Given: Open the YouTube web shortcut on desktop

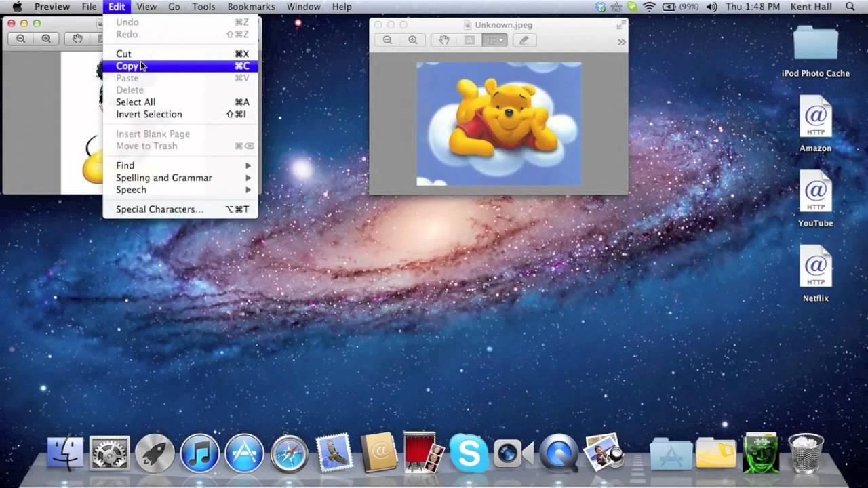Looking at the screenshot, I should [815, 199].
